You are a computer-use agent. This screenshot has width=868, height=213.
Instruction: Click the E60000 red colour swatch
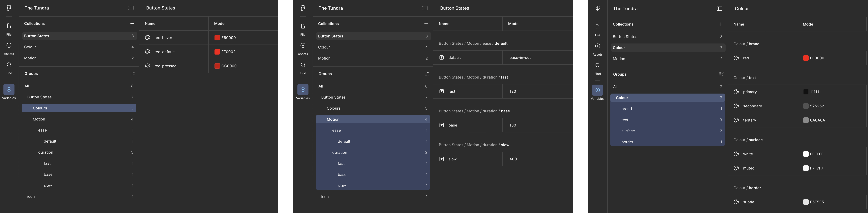click(x=217, y=38)
